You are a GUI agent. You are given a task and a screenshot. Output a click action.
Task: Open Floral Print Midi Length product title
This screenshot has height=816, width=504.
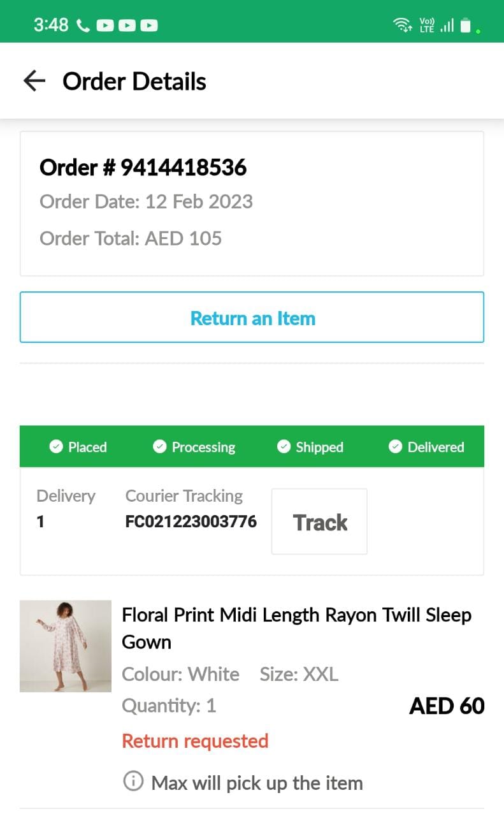(296, 628)
